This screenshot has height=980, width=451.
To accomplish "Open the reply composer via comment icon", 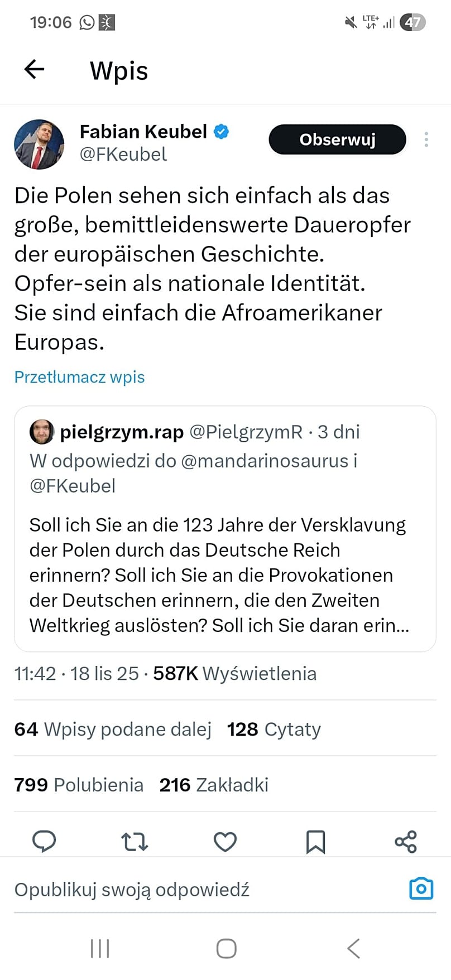I will pyautogui.click(x=45, y=842).
